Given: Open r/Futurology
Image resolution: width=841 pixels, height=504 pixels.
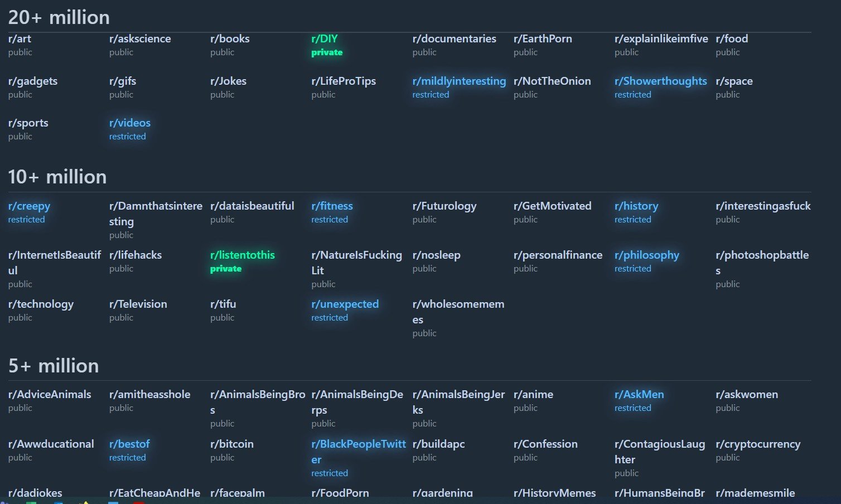Looking at the screenshot, I should 444,206.
